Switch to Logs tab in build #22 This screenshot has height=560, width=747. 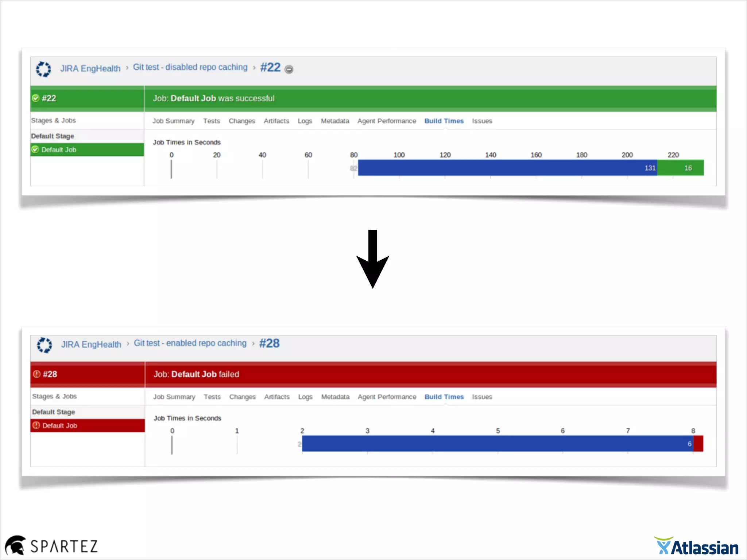point(305,121)
